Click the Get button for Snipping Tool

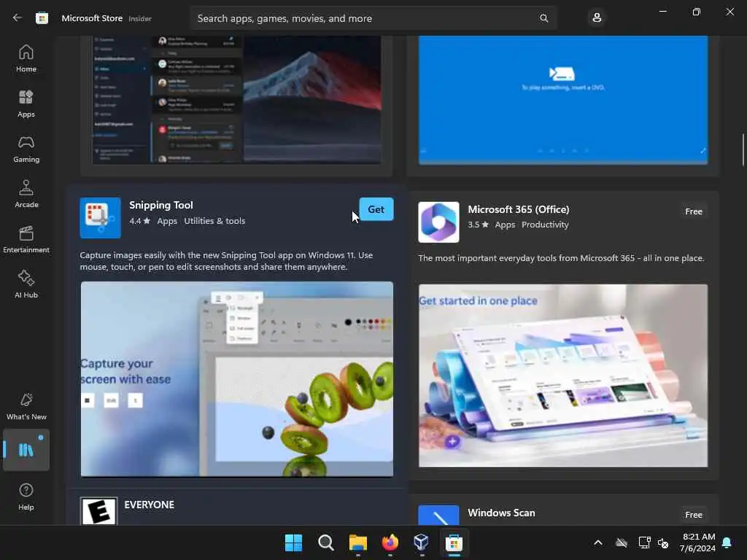pos(376,209)
